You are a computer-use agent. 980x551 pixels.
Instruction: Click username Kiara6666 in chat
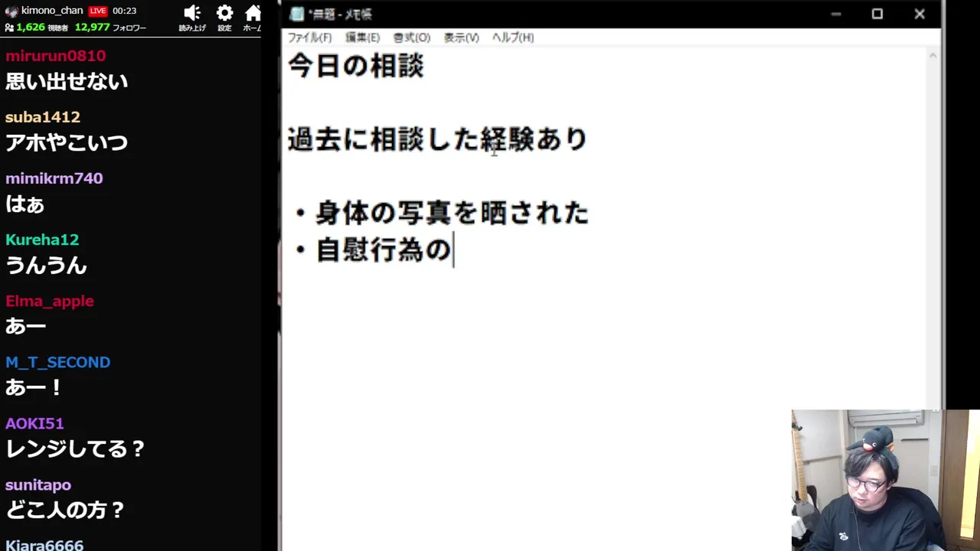[44, 545]
